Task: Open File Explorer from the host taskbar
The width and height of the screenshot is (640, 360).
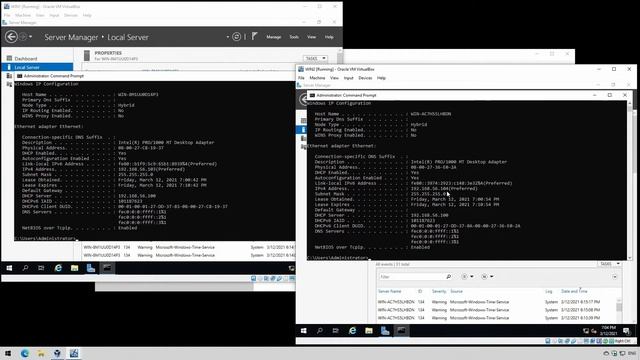Action: click(x=41, y=353)
